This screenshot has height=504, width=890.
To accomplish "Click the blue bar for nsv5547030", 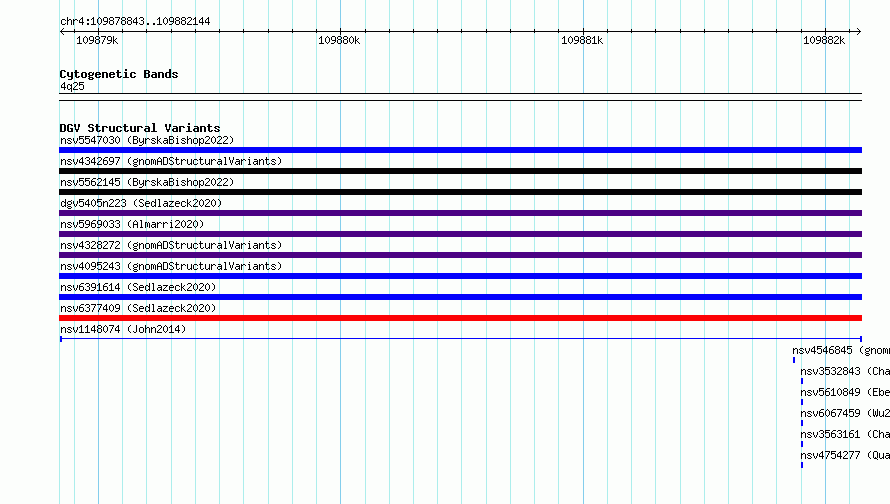I will [460, 150].
